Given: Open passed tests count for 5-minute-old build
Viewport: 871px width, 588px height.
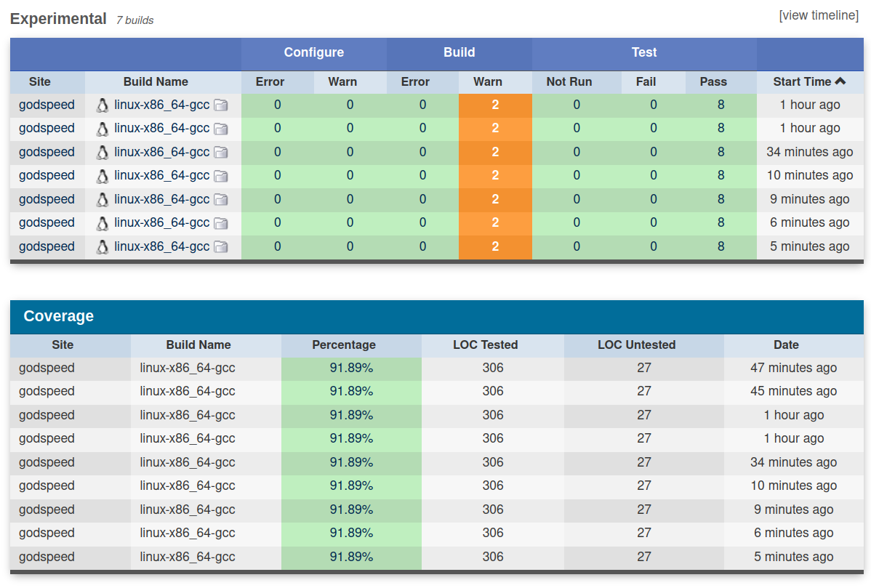Looking at the screenshot, I should [721, 246].
